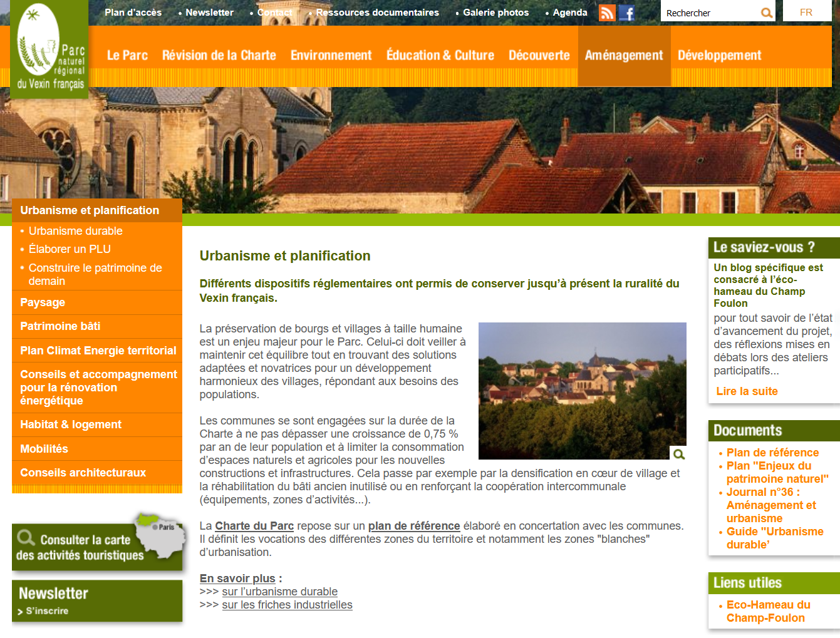Click S'inscrire under Newsletter
The height and width of the screenshot is (638, 840).
pyautogui.click(x=47, y=611)
